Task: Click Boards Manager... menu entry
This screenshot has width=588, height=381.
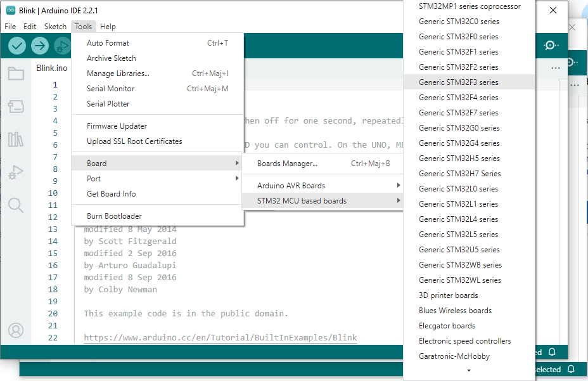Action: [287, 164]
